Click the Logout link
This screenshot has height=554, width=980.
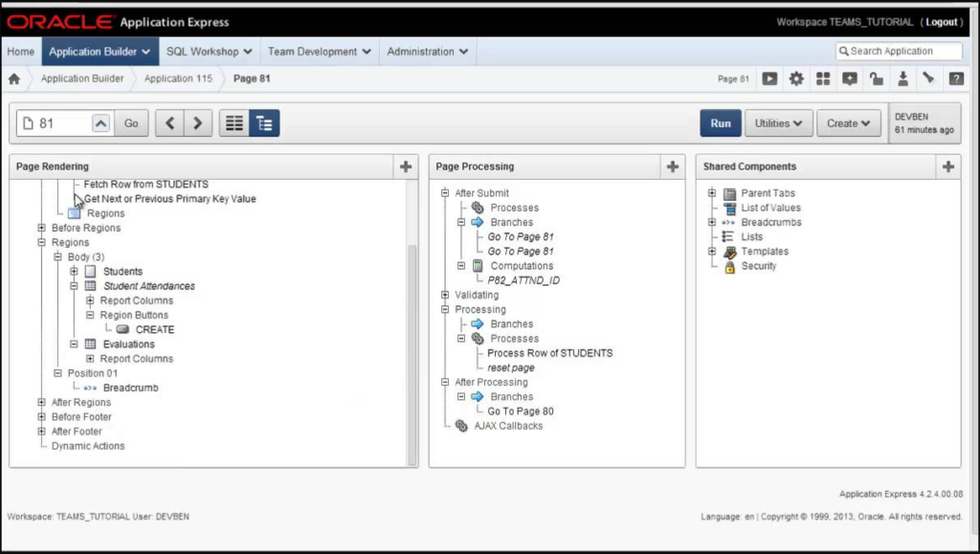tap(942, 22)
